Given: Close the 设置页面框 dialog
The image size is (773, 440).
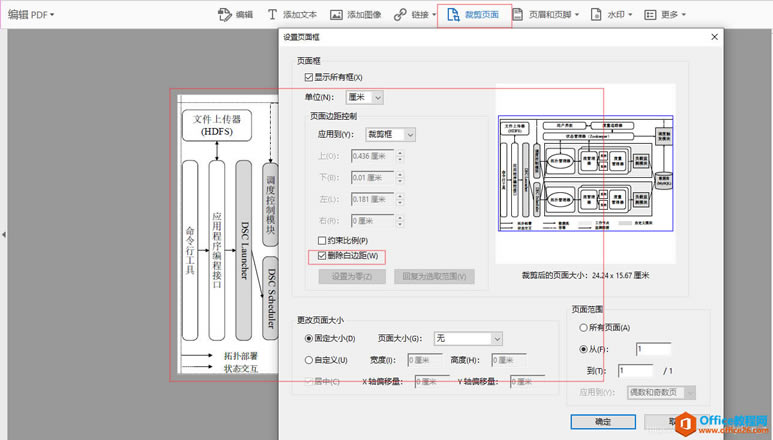Looking at the screenshot, I should point(714,37).
